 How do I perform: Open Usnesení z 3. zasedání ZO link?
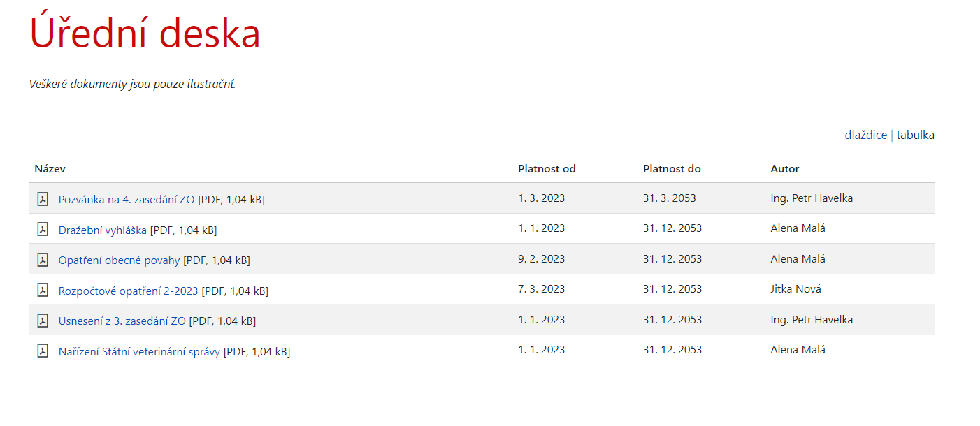click(x=122, y=321)
